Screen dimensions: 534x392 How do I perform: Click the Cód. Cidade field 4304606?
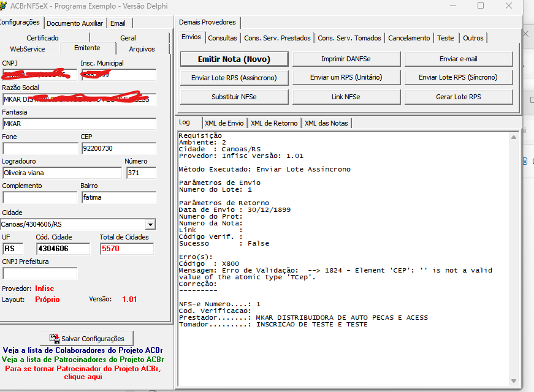(63, 249)
